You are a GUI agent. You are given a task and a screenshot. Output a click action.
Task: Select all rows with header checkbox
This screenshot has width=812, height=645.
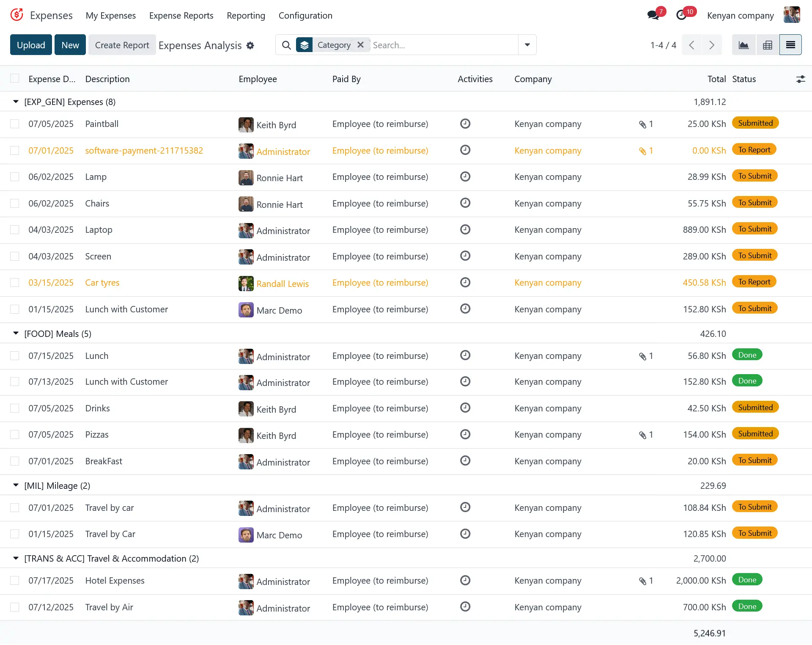click(x=15, y=79)
